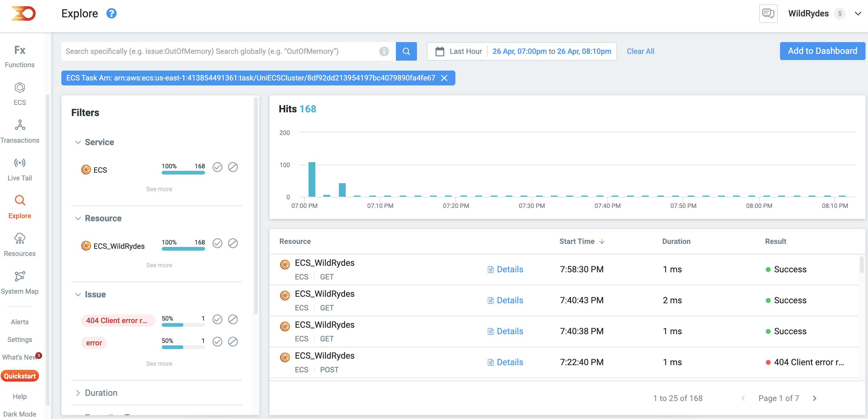The width and height of the screenshot is (868, 419).
Task: Expand the Duration filter section
Action: click(78, 393)
